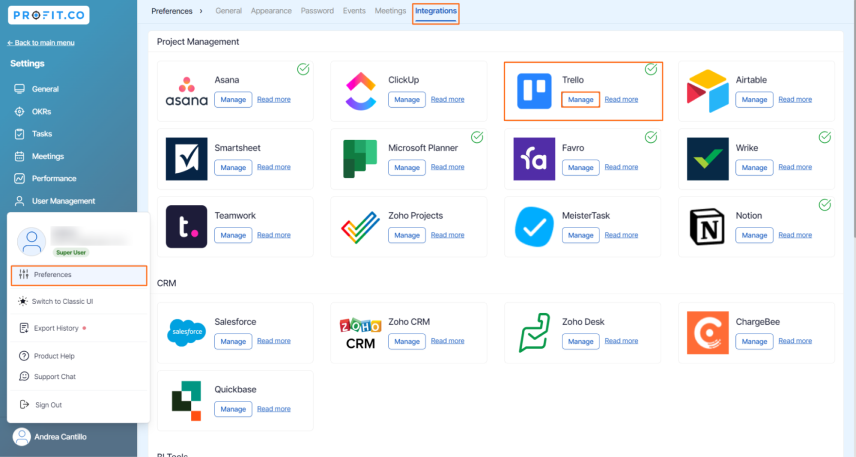Click the Quickbase logo icon

point(187,401)
